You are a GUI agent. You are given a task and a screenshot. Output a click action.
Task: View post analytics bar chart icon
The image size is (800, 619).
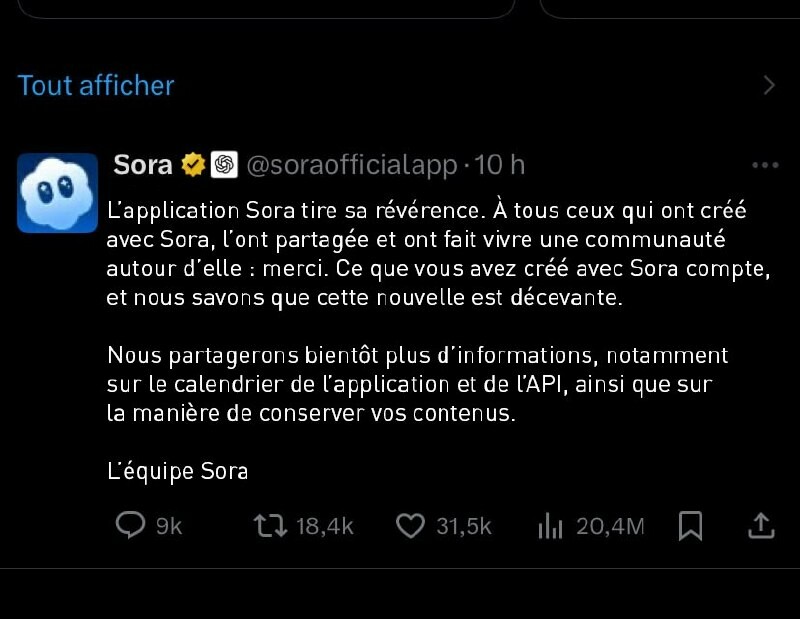pyautogui.click(x=551, y=525)
